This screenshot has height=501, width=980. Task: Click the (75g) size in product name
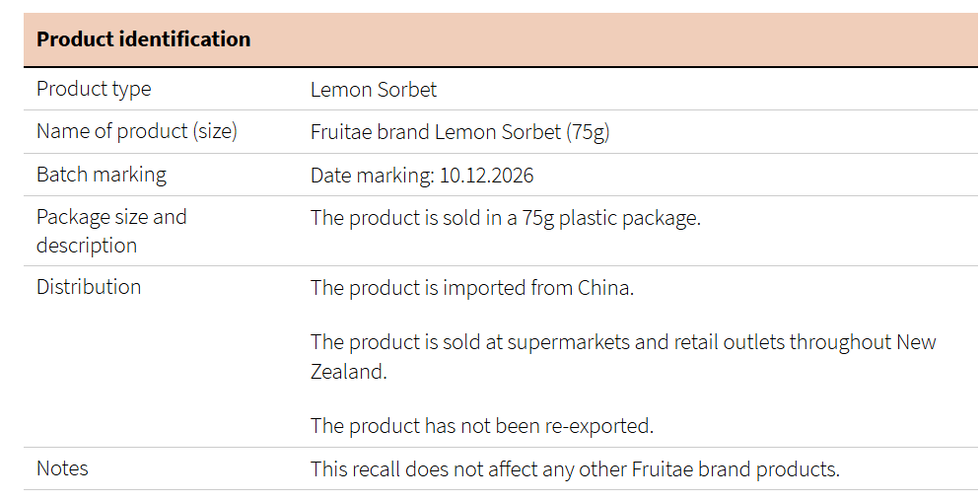tap(589, 132)
